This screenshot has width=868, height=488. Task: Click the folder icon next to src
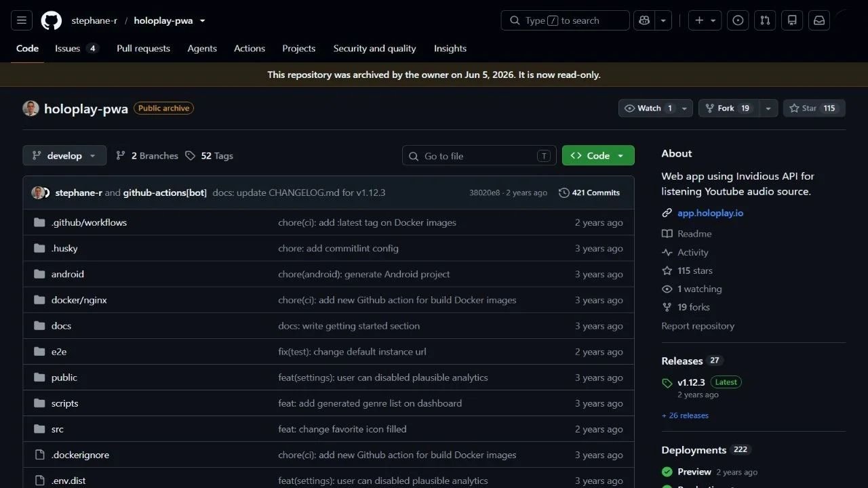39,429
